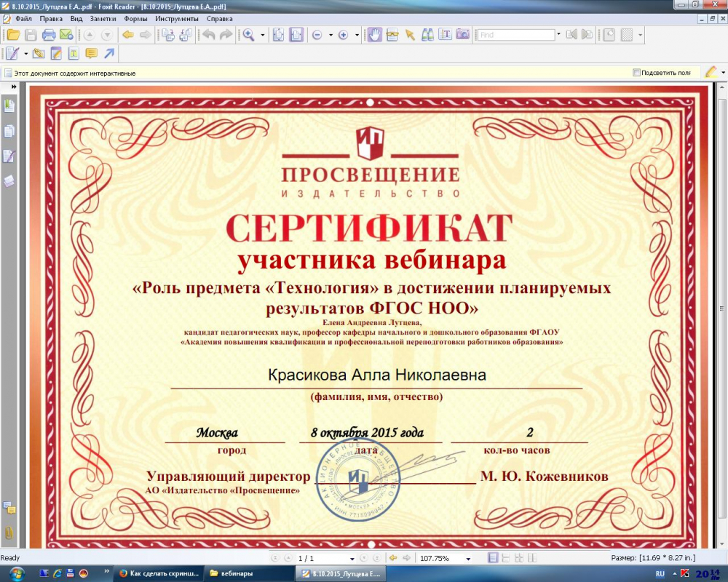
Task: Expand the 107.75% zoom level dropdown
Action: [x=468, y=559]
